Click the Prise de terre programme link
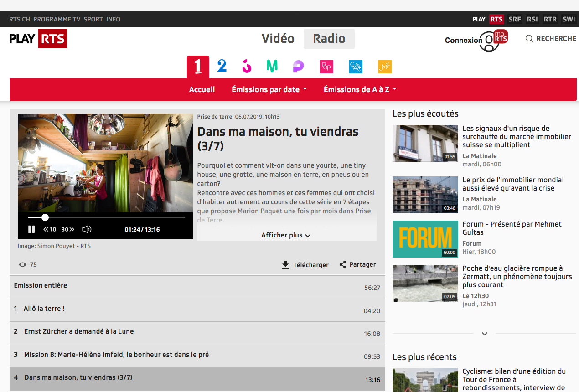The height and width of the screenshot is (392, 579). [214, 117]
